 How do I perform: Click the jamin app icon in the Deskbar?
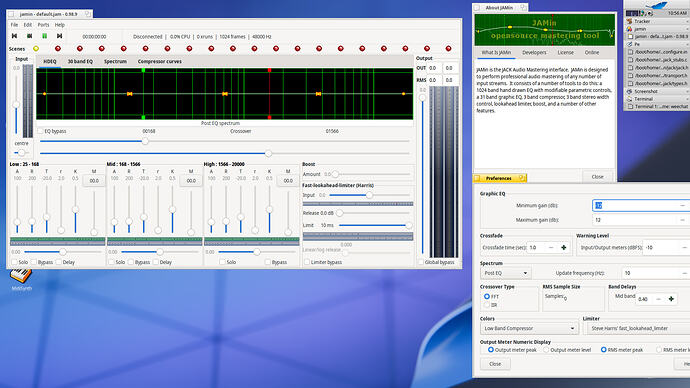coord(629,29)
